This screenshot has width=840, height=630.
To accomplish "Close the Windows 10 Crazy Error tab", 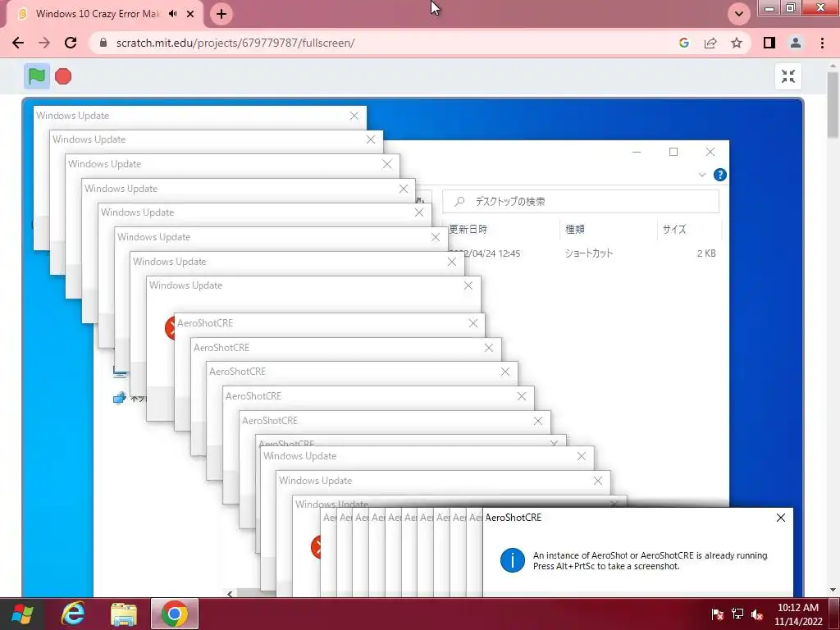I will pyautogui.click(x=190, y=14).
